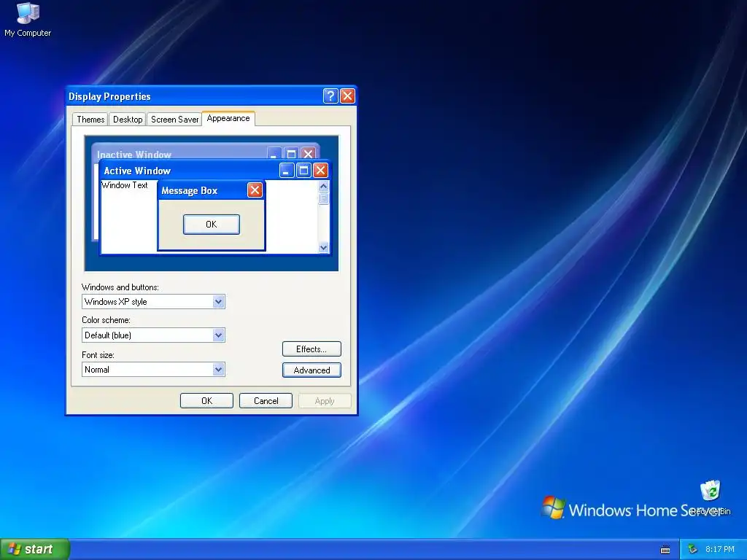
Task: Click the Inactive Window preview maximize icon
Action: pyautogui.click(x=291, y=153)
